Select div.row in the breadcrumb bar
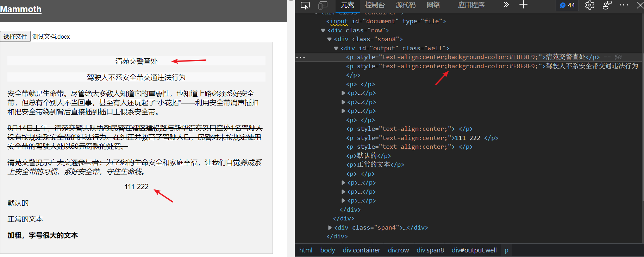 point(398,250)
